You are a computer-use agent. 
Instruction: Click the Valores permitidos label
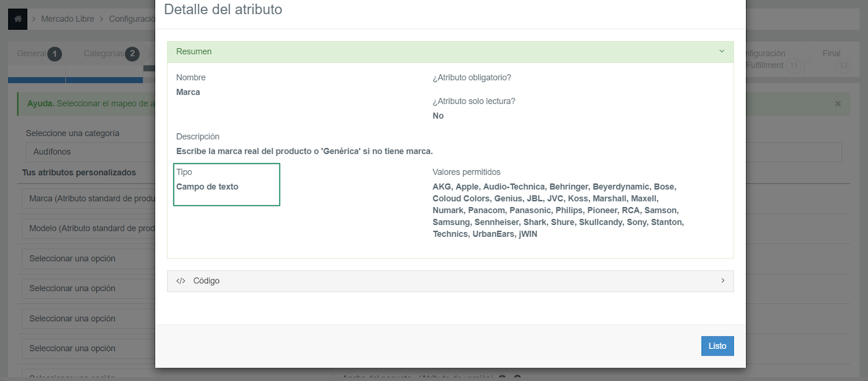click(x=467, y=172)
